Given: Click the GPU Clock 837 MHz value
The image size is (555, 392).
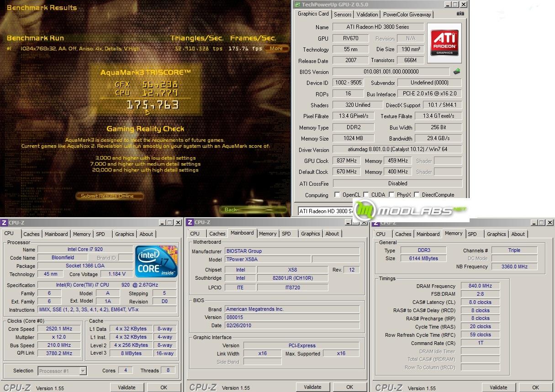Looking at the screenshot, I should (347, 161).
